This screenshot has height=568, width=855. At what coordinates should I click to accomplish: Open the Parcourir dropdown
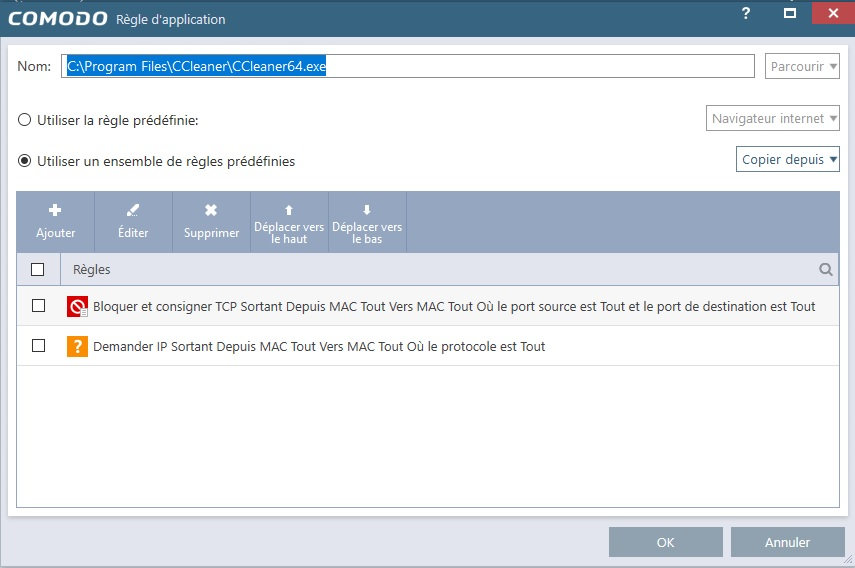point(802,67)
